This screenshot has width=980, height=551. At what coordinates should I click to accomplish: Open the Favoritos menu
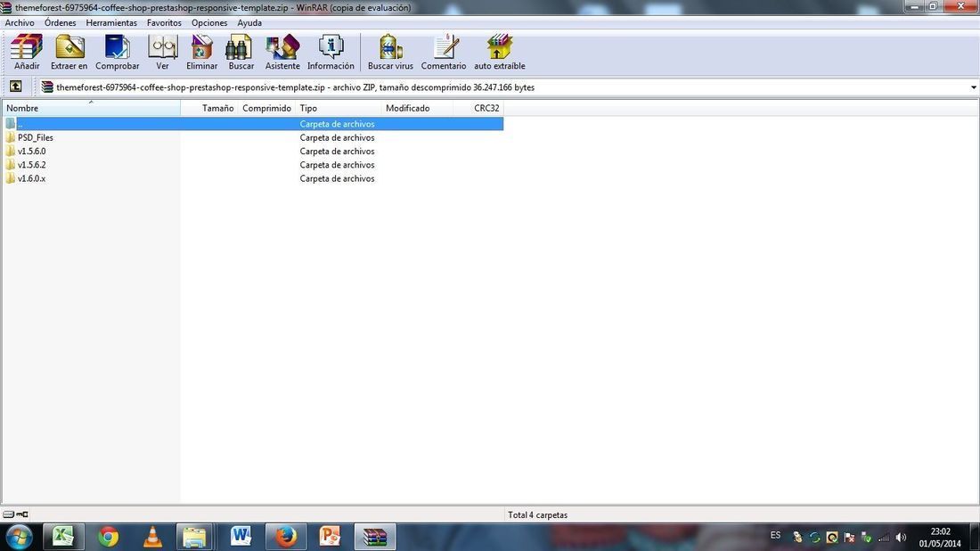164,22
